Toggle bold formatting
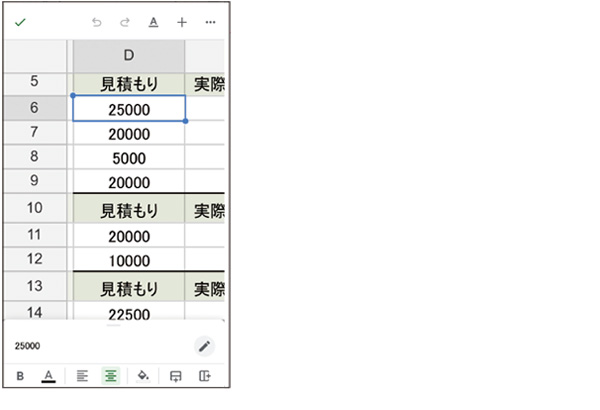Screen dimensions: 600x410 pyautogui.click(x=20, y=376)
